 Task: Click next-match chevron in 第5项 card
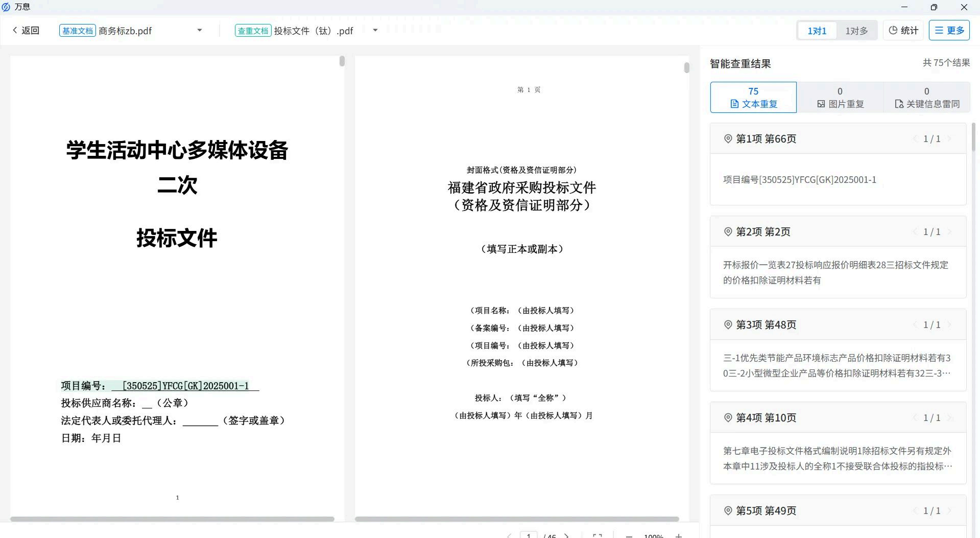[x=950, y=511]
